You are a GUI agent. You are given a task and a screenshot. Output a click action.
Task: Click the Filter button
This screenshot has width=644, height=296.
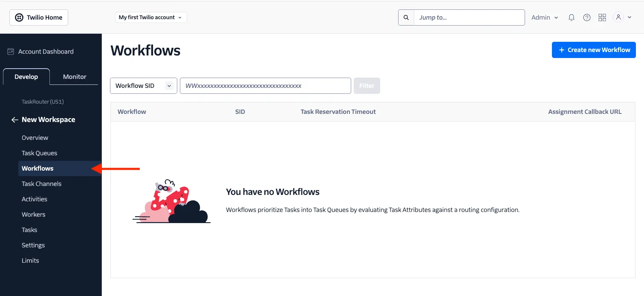coord(367,86)
